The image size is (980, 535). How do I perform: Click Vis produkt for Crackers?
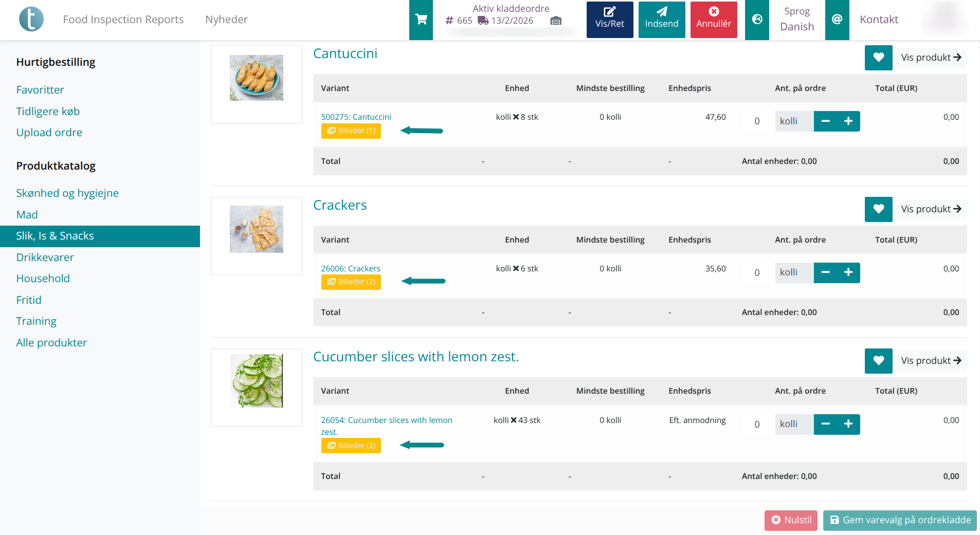931,209
